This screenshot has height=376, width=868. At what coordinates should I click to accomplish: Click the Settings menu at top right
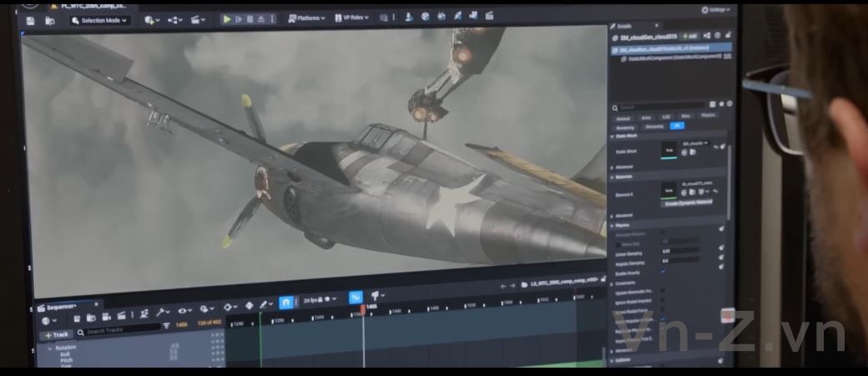[x=715, y=10]
